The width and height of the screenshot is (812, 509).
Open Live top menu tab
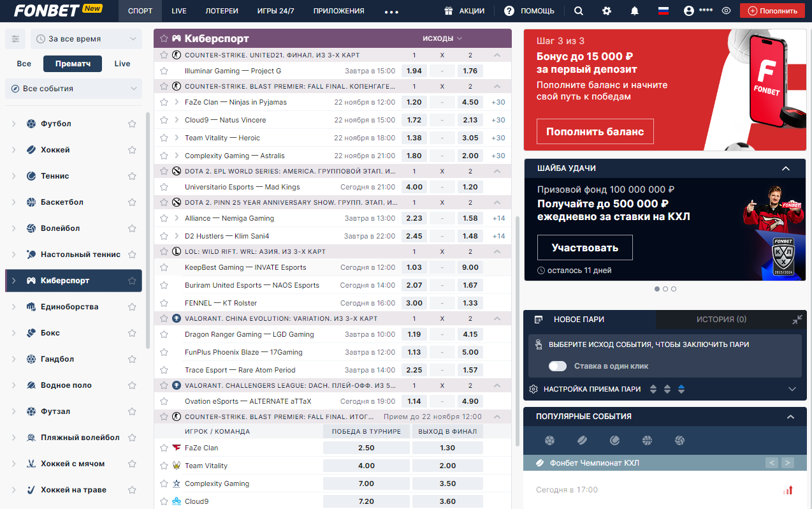click(179, 11)
